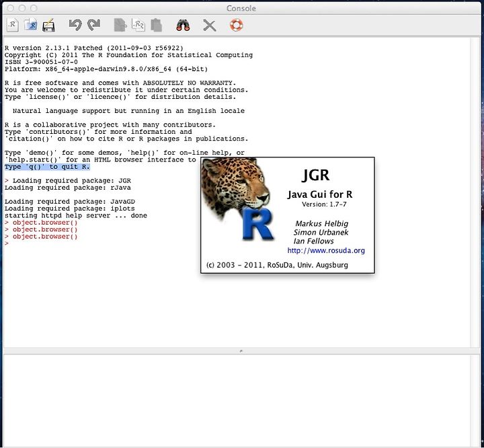Click the Console window title
Image resolution: width=484 pixels, height=448 pixels.
[241, 8]
